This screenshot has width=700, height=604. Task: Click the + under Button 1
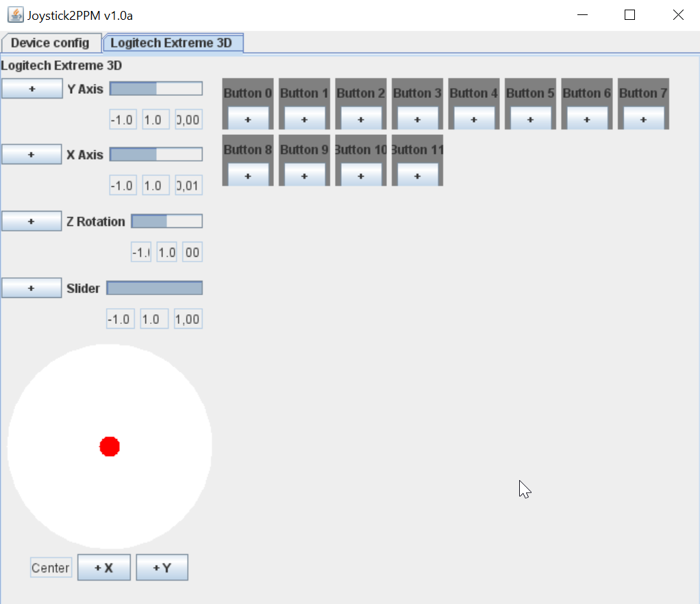tap(305, 118)
